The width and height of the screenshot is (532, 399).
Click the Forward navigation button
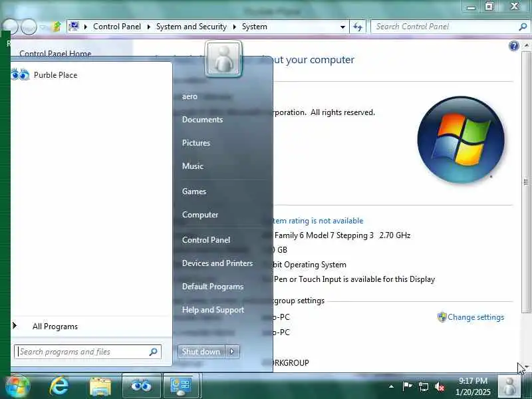click(x=29, y=26)
